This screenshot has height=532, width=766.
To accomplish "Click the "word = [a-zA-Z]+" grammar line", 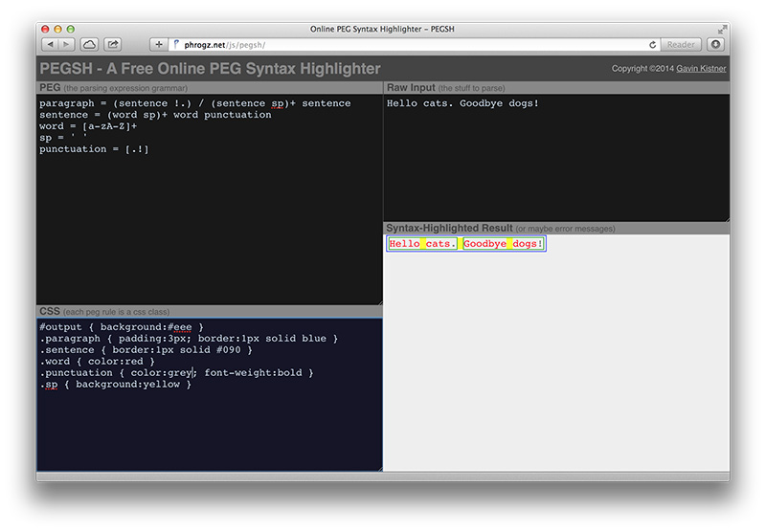I will [88, 126].
